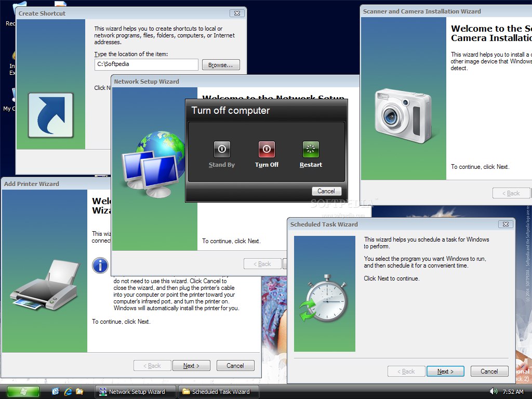Click the red Turn Off icon
The width and height of the screenshot is (532, 399).
point(267,149)
